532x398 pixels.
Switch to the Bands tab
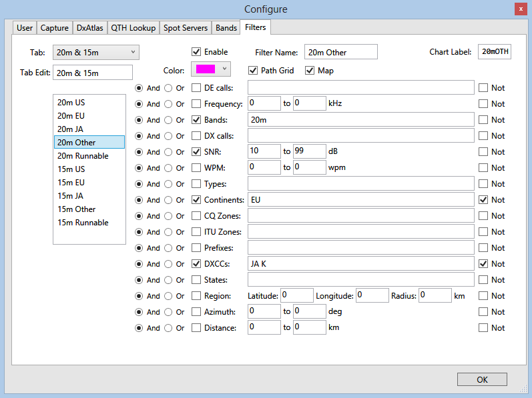tap(226, 28)
